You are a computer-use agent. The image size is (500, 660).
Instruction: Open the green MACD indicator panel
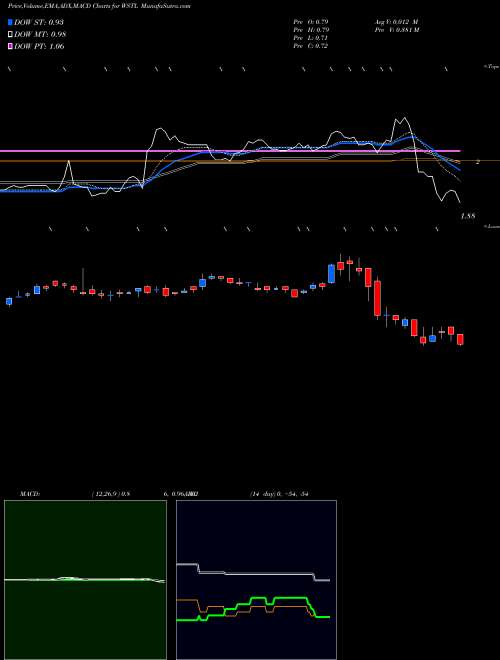click(x=85, y=580)
